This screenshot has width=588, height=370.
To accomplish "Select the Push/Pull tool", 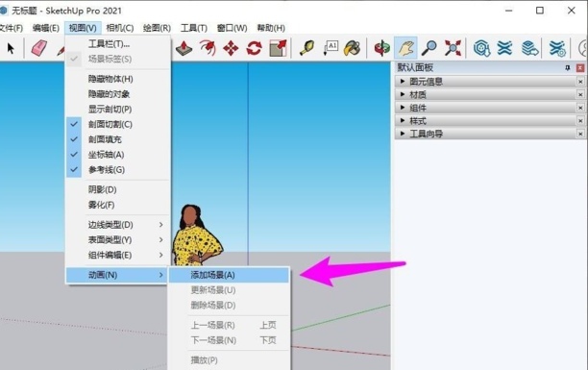I will pyautogui.click(x=184, y=48).
